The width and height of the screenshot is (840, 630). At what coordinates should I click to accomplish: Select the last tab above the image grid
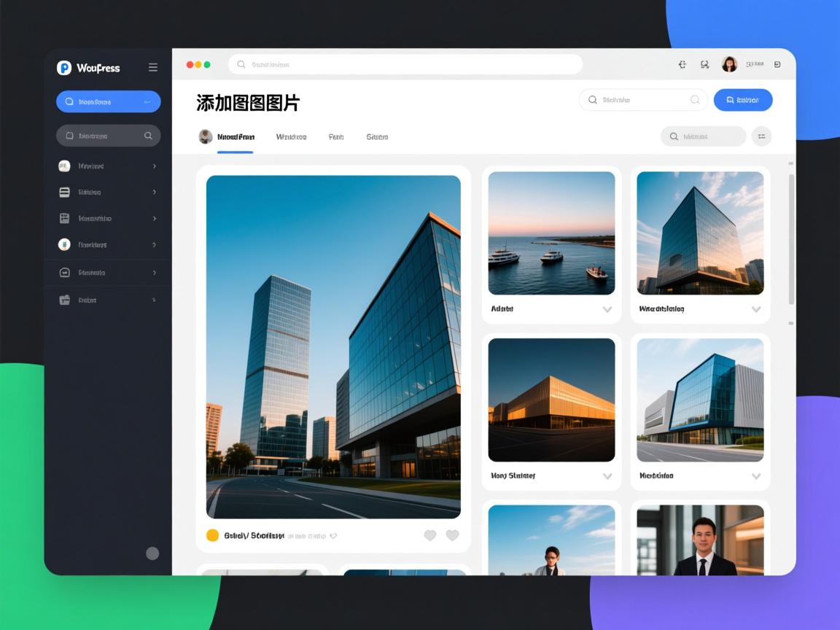point(377,137)
